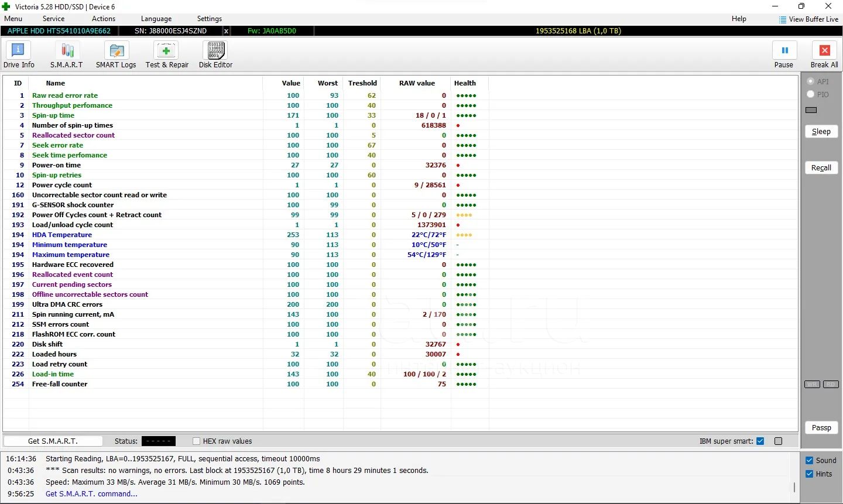
Task: Open the Help menu
Action: click(x=739, y=19)
